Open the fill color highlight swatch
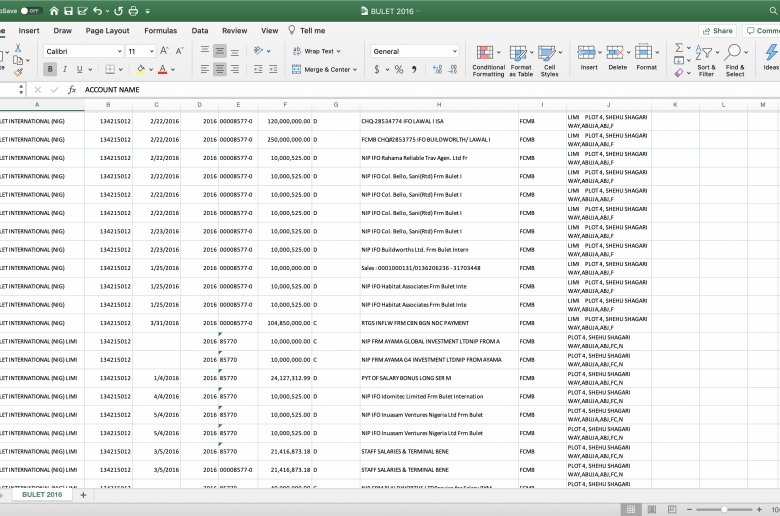The width and height of the screenshot is (780, 516). [x=141, y=70]
